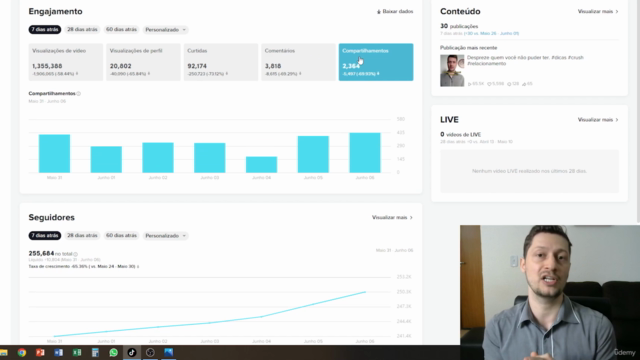Viewport: 640px width, 360px height.
Task: Click the info icon beside Compartilhamentos chart title
Action: pyautogui.click(x=79, y=93)
